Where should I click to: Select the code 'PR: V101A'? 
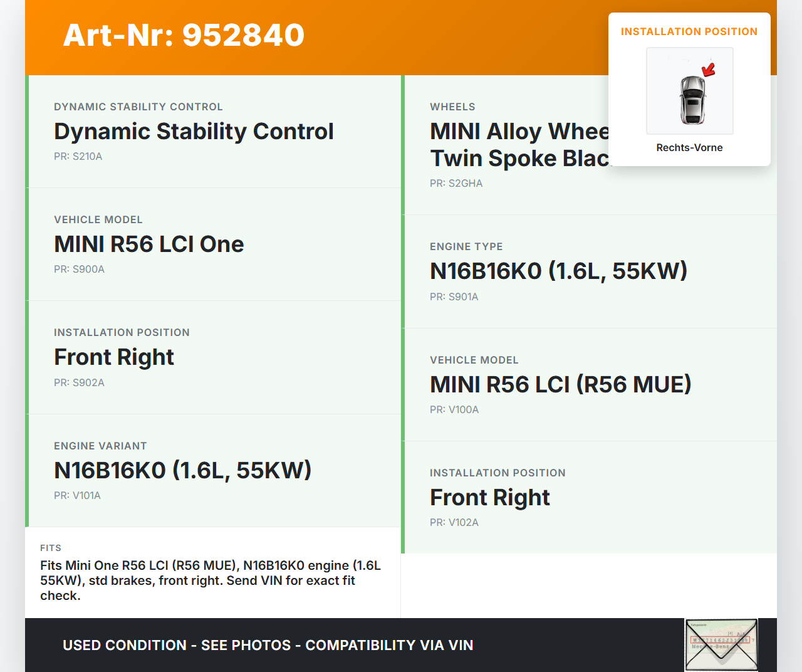point(78,496)
